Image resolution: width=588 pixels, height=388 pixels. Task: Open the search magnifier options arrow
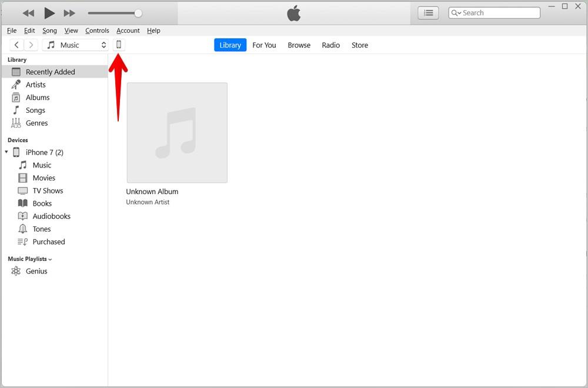(456, 13)
